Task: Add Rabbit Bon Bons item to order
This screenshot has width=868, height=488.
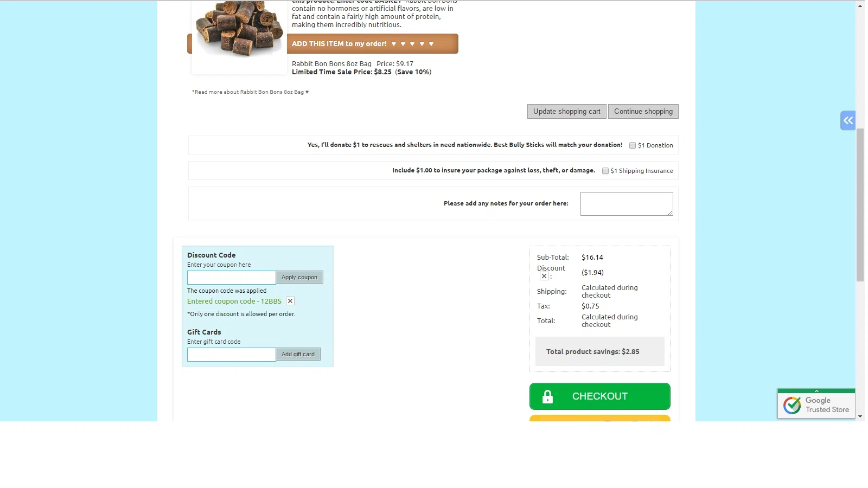Action: click(373, 43)
